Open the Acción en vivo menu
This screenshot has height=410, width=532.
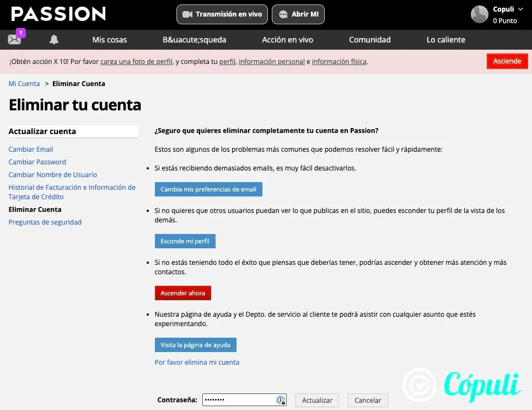click(287, 40)
